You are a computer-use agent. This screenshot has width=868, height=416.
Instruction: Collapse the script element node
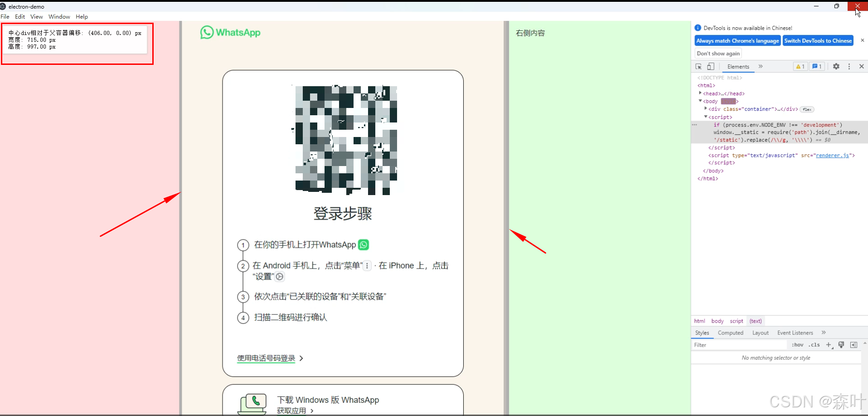pyautogui.click(x=706, y=117)
